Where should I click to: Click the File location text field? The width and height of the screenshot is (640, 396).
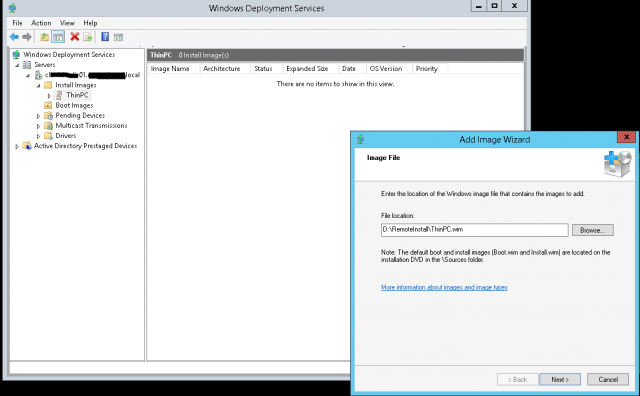(474, 230)
